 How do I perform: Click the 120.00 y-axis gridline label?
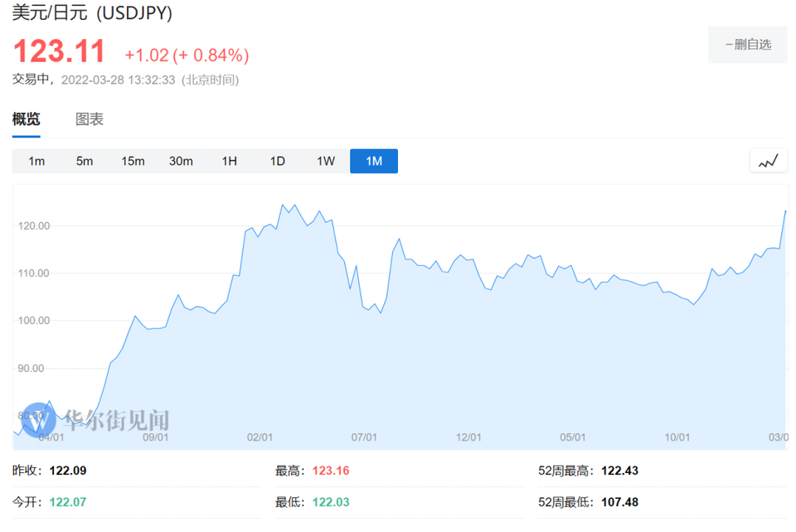click(34, 226)
